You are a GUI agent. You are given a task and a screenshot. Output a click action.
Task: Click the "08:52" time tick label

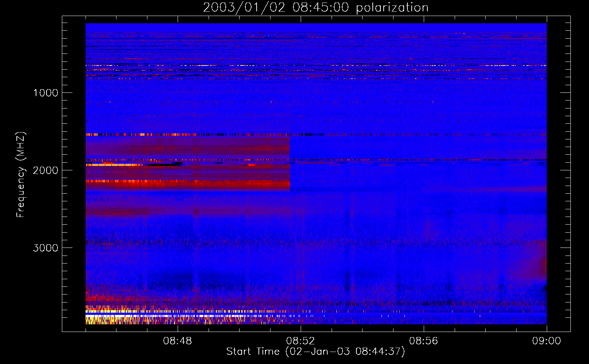(x=301, y=341)
